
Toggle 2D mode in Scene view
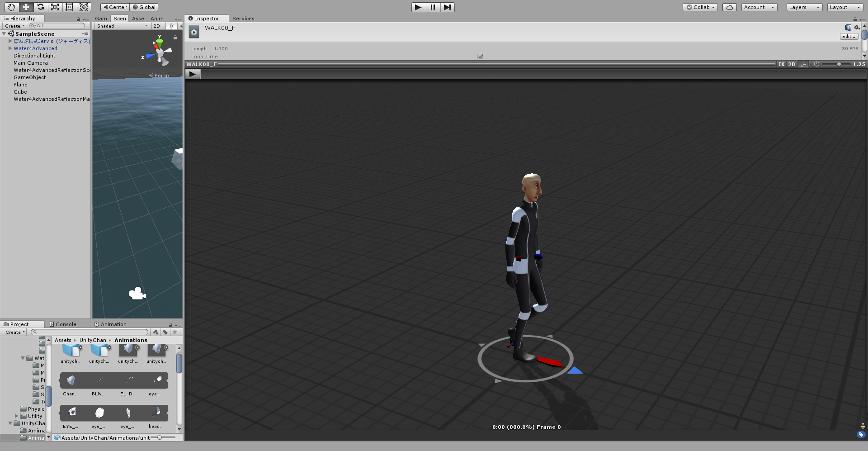coord(156,26)
